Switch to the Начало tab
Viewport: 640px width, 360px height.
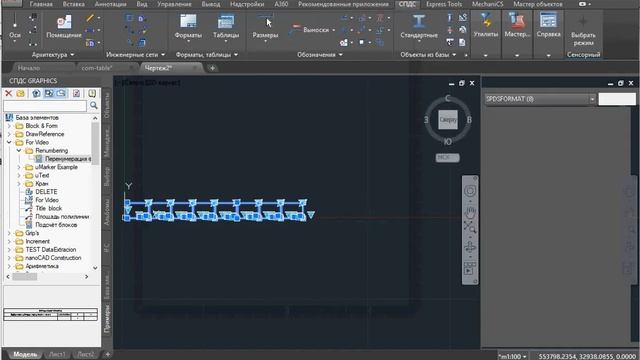point(29,68)
